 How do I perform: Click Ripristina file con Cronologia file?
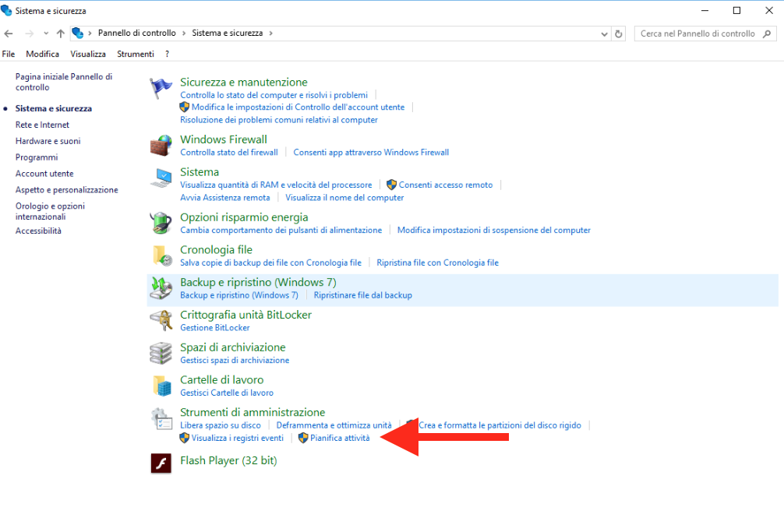tap(437, 262)
